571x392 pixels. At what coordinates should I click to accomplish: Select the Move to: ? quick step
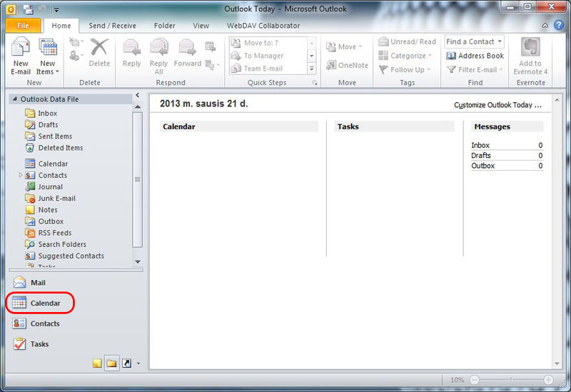[269, 43]
